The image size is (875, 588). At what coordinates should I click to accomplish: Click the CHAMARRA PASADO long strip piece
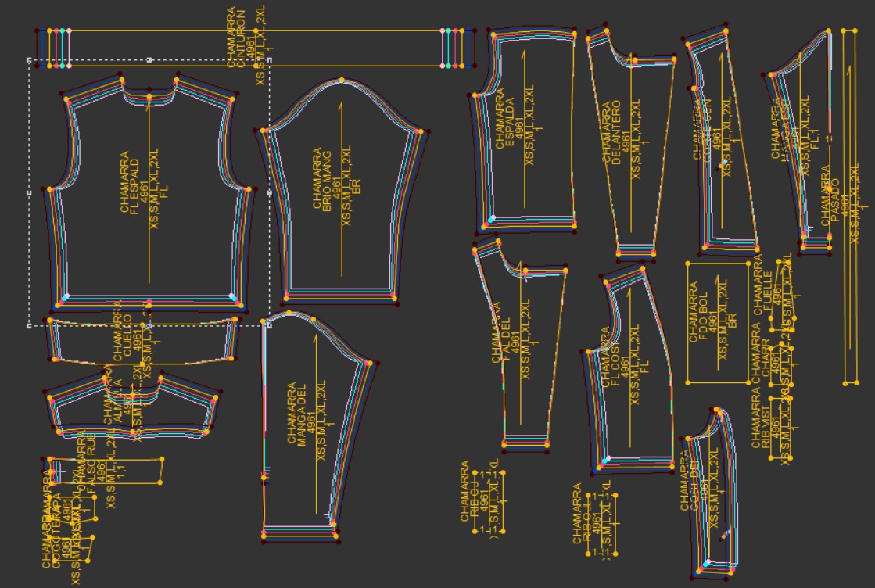tap(850, 206)
